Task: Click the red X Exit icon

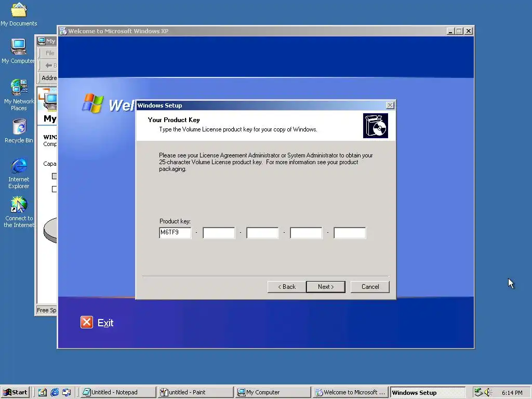Action: (87, 322)
